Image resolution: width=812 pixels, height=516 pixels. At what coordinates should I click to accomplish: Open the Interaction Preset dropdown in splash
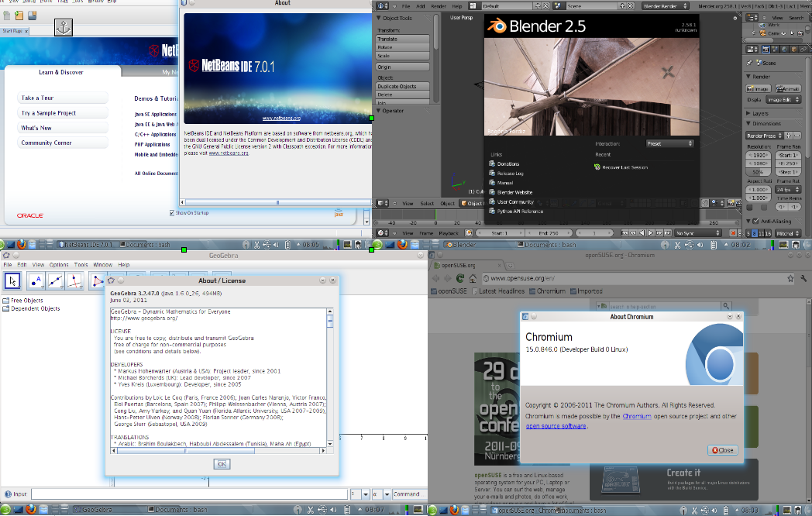coord(669,143)
